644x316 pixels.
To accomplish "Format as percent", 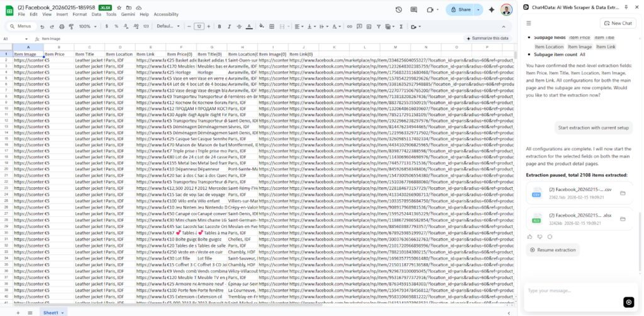I will [x=116, y=26].
